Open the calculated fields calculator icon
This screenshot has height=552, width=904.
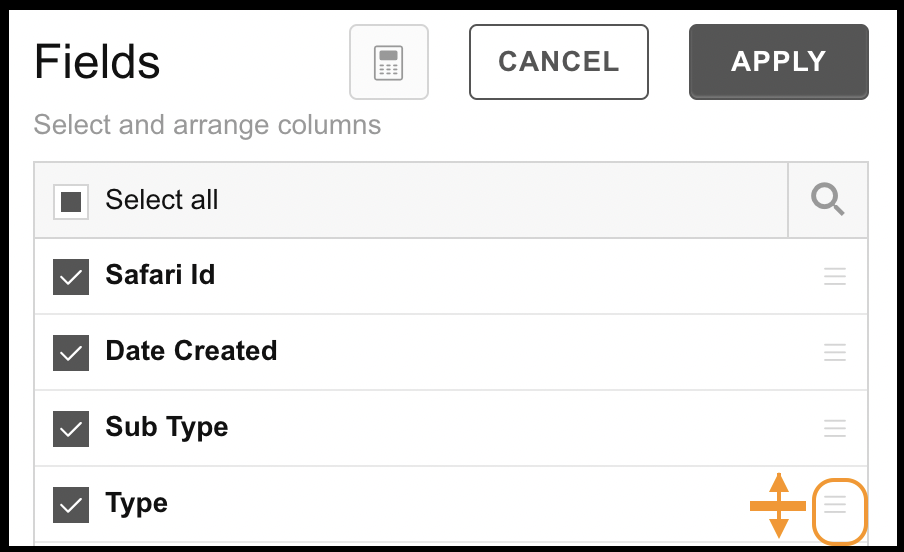[x=389, y=62]
